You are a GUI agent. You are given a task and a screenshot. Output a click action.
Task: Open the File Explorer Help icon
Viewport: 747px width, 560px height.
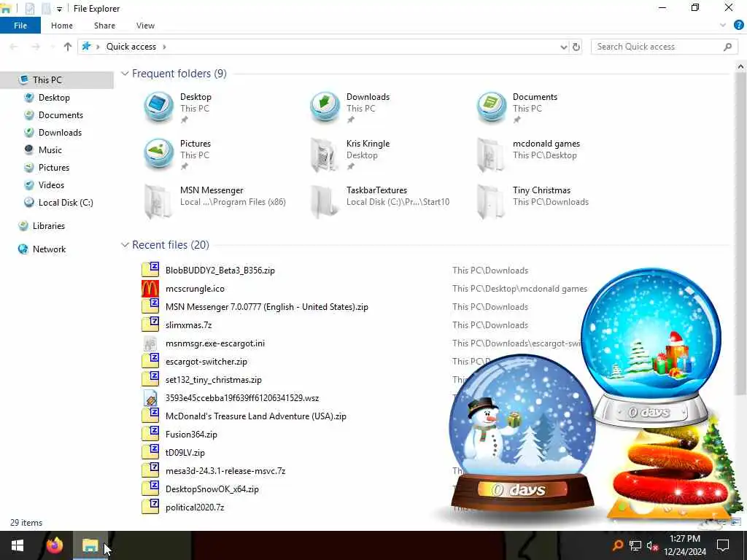click(738, 26)
